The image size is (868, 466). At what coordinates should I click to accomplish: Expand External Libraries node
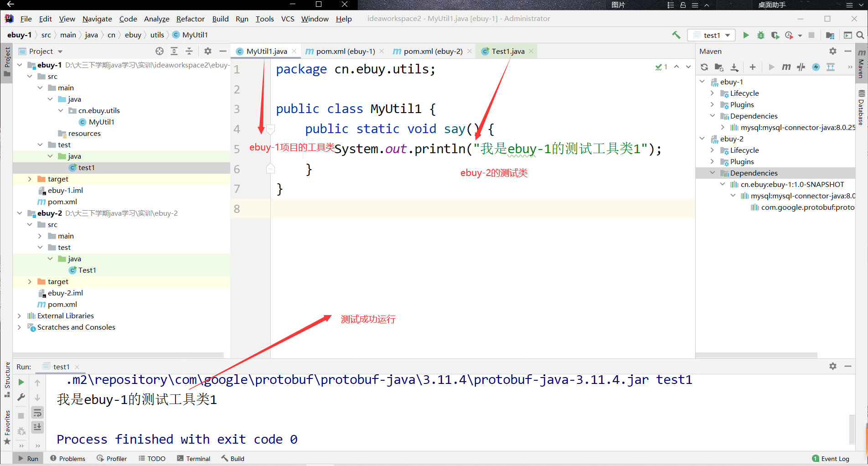tap(20, 316)
